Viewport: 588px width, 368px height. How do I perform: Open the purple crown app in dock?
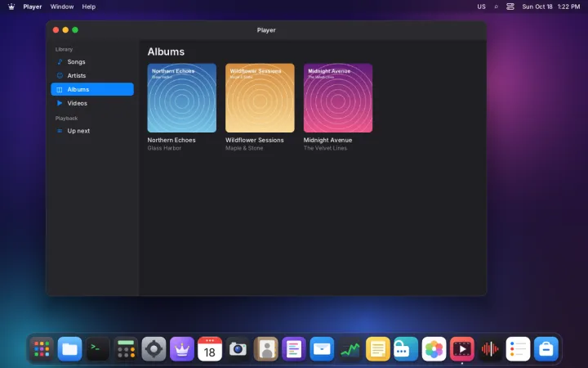[x=182, y=349]
